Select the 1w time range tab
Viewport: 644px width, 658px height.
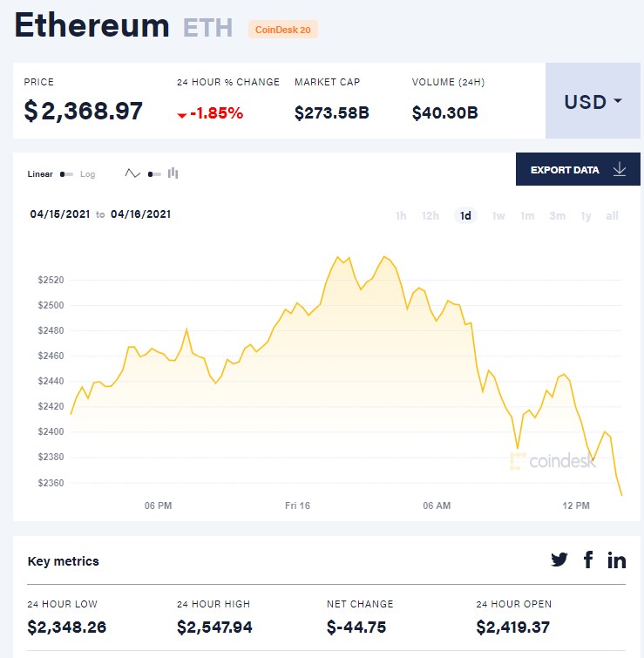[498, 216]
